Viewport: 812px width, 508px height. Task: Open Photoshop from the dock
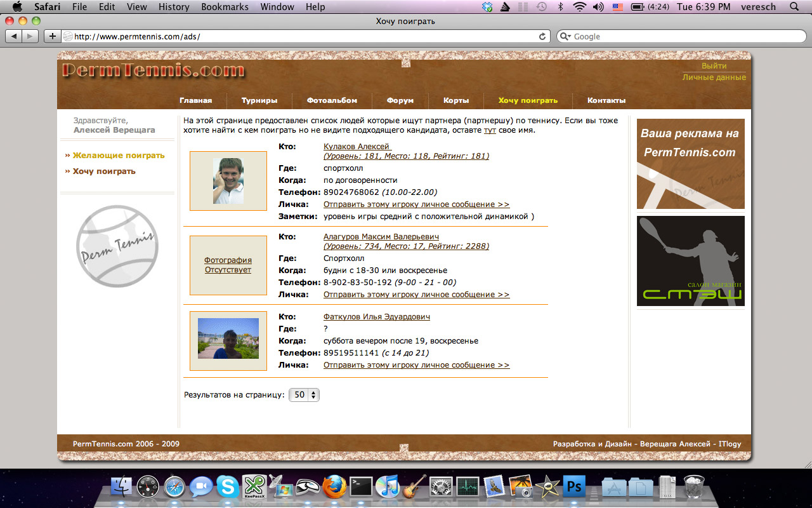tap(574, 487)
